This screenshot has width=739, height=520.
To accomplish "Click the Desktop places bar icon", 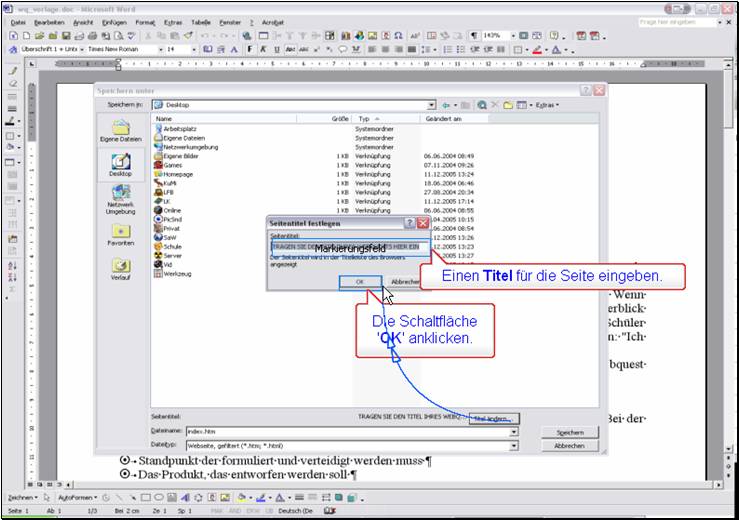I will point(121,164).
